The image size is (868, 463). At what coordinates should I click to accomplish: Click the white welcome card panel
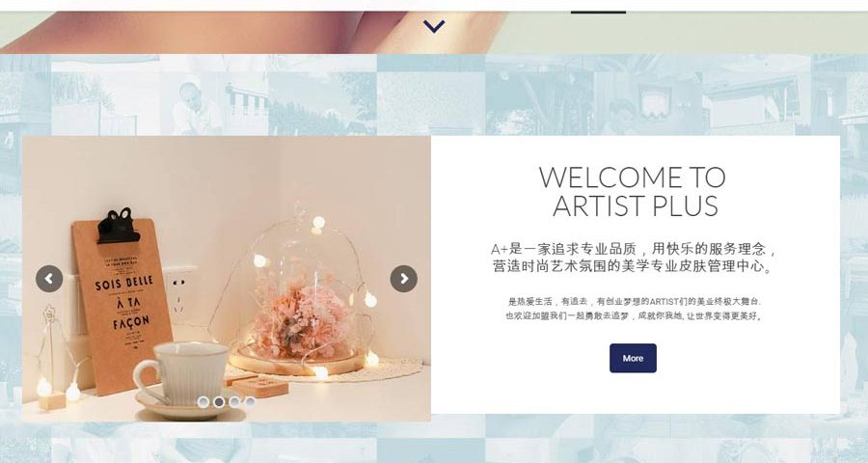tap(635, 275)
